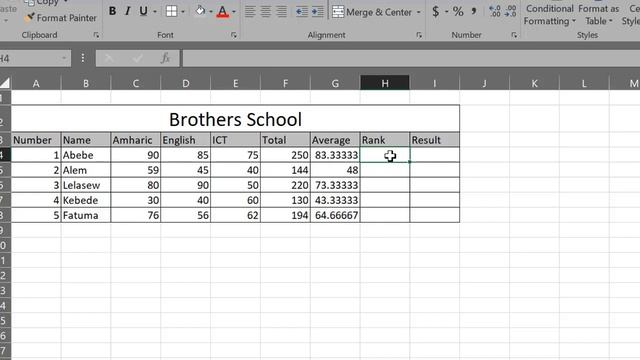Screen dimensions: 640x360
Task: Apply accounting dollar format
Action: point(436,11)
